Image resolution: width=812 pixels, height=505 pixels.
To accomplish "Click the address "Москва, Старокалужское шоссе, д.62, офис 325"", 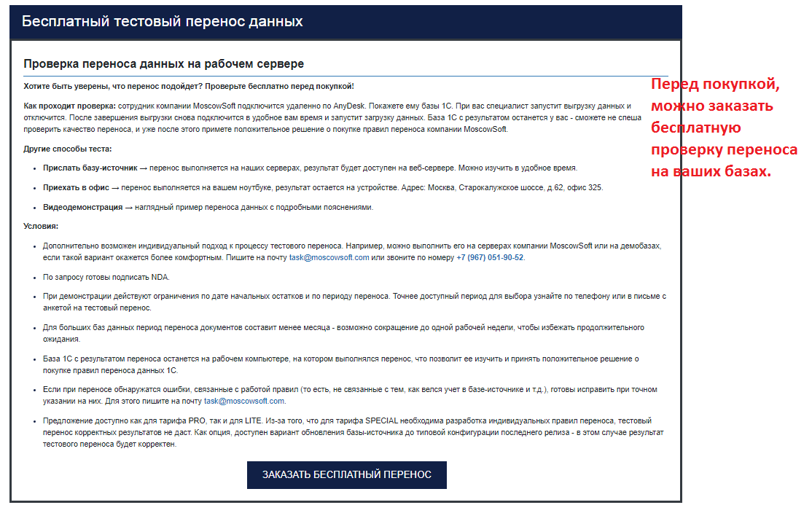I will [515, 187].
